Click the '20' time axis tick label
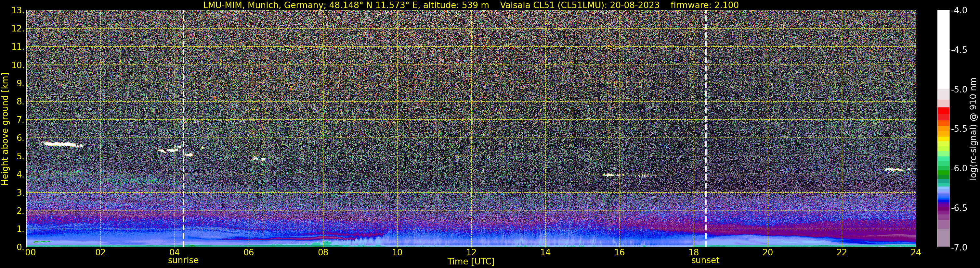Image resolution: width=980 pixels, height=268 pixels. click(x=768, y=252)
